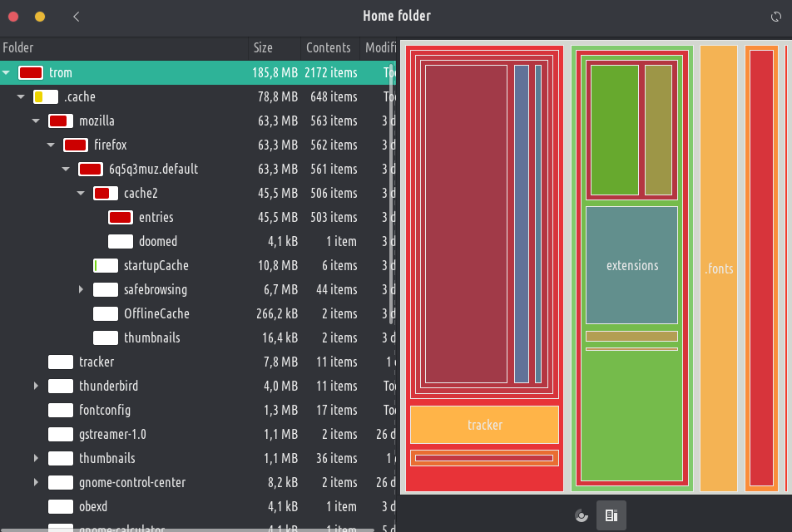Click the back arrow in the header bar
This screenshot has height=532, width=792.
[76, 16]
